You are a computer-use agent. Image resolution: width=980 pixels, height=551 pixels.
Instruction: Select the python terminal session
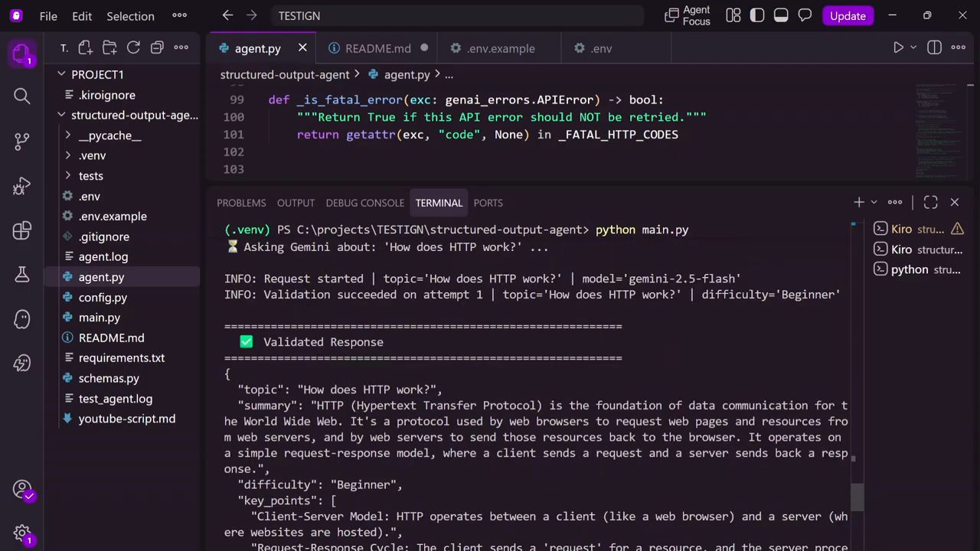[x=919, y=269]
